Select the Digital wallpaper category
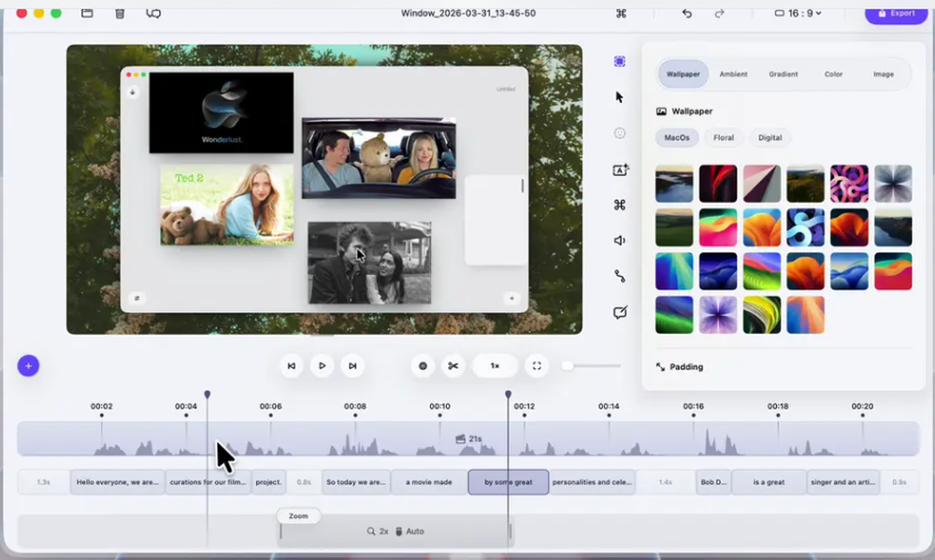 tap(770, 137)
